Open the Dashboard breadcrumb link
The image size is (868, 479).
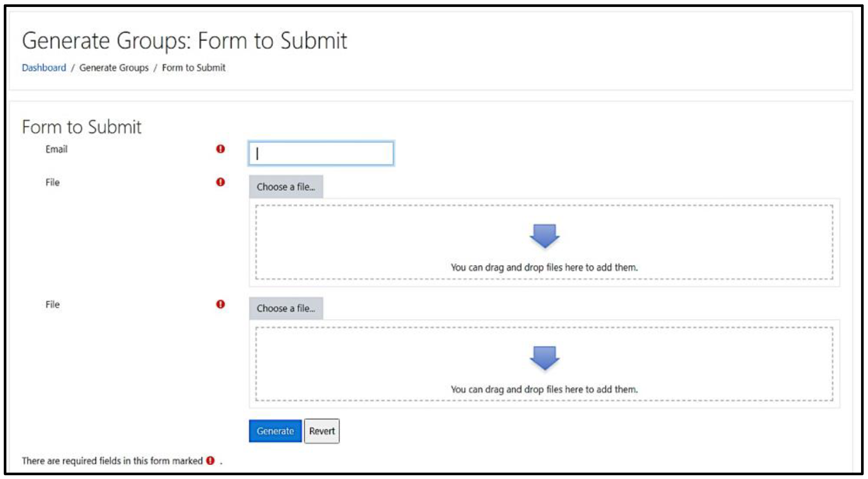[x=44, y=68]
